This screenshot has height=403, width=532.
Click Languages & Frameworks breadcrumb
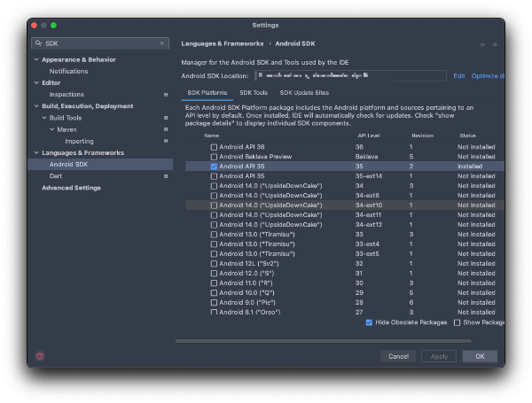(223, 43)
